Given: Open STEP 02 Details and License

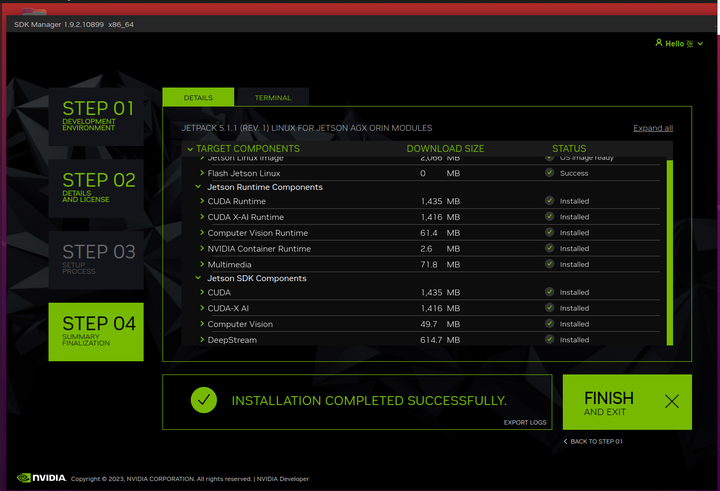Looking at the screenshot, I should coord(96,188).
